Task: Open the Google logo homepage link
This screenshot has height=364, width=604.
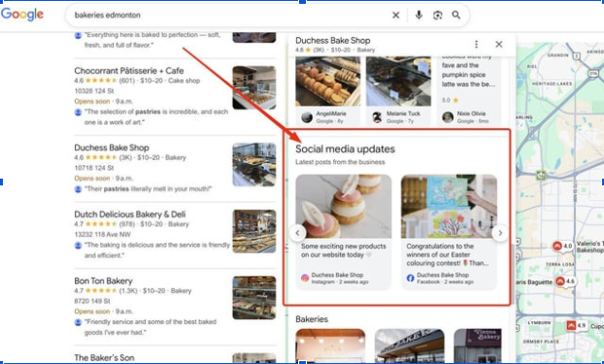Action: (x=22, y=15)
